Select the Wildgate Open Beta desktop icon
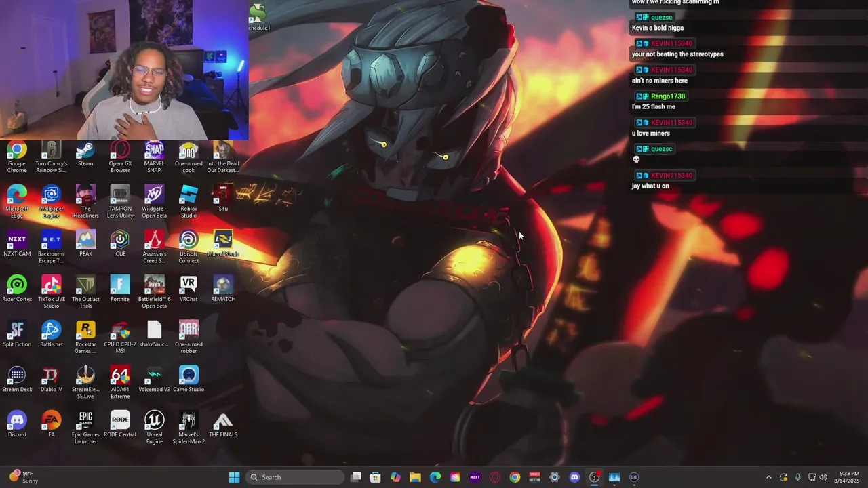The height and width of the screenshot is (488, 868). (155, 203)
